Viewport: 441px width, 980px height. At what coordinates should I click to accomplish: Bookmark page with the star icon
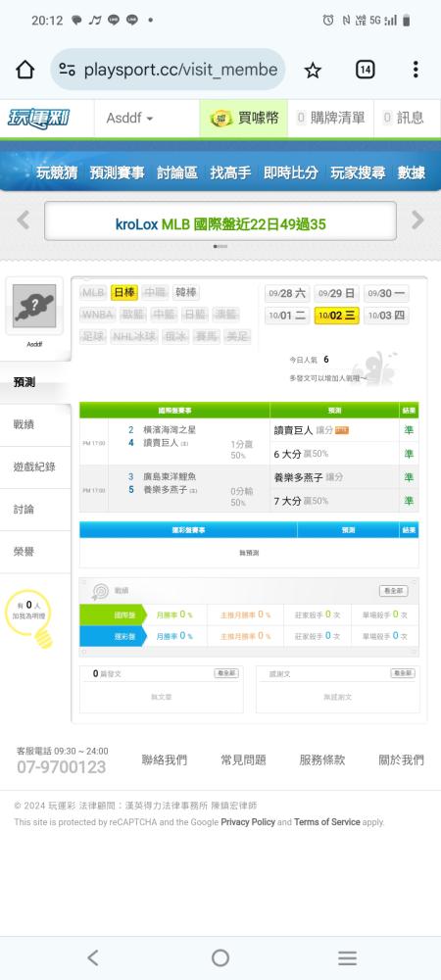click(x=313, y=71)
